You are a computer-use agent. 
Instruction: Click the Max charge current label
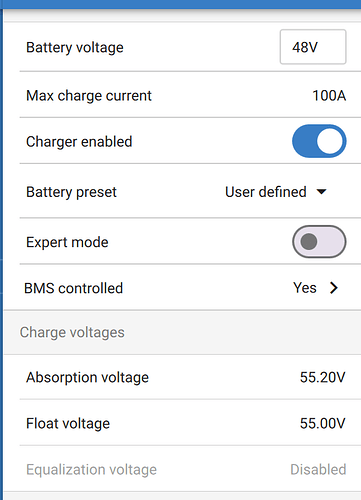89,96
